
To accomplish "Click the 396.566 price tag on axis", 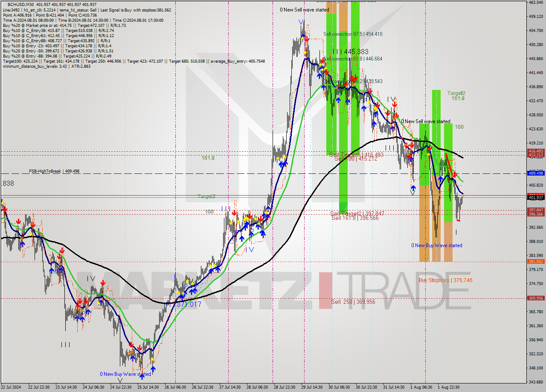I will coord(535,214).
